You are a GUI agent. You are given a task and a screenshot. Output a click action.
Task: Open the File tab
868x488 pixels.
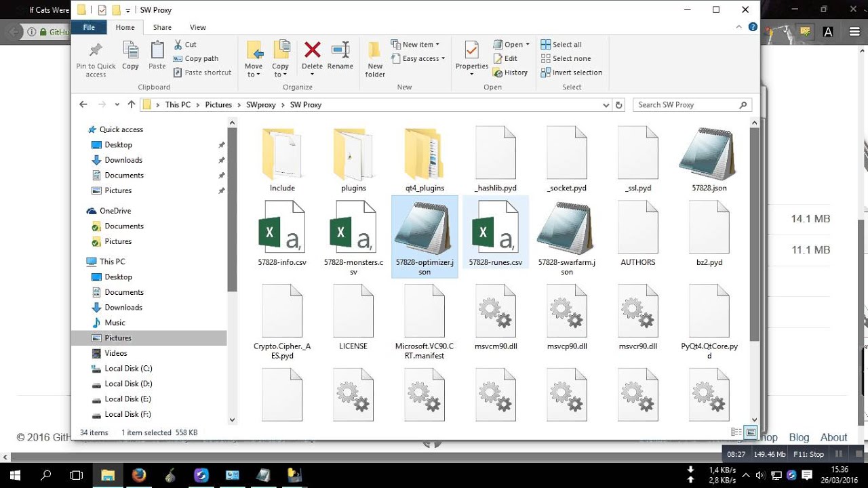click(89, 27)
